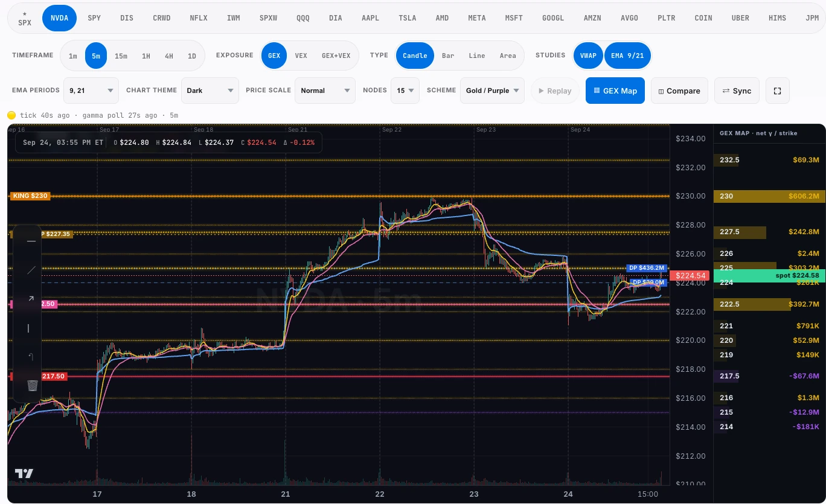Screen dimensions: 826x504
Task: Toggle the EMA 9/21 study
Action: pos(627,56)
